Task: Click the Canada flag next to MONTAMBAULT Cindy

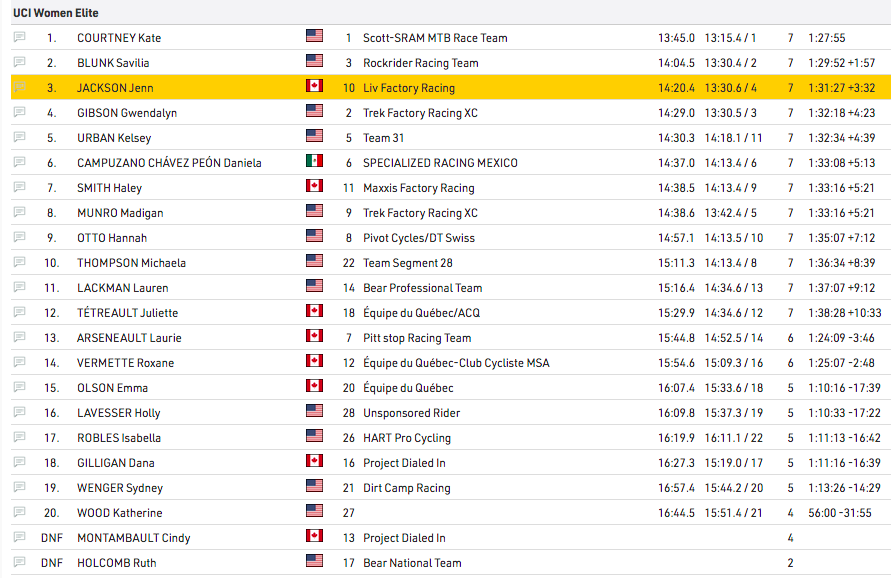Action: click(314, 536)
